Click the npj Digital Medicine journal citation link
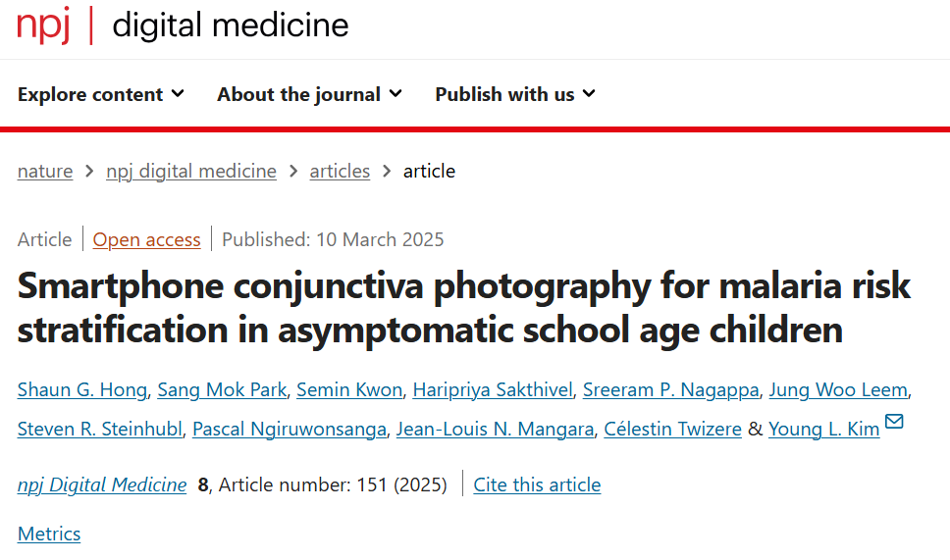Viewport: 950px width, 560px height. click(102, 484)
